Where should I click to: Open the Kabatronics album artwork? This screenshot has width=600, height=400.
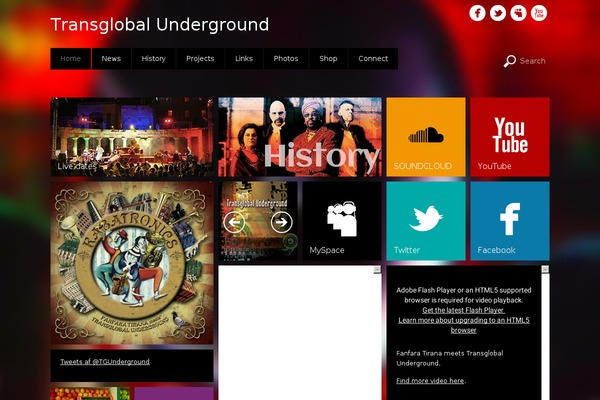point(132,263)
